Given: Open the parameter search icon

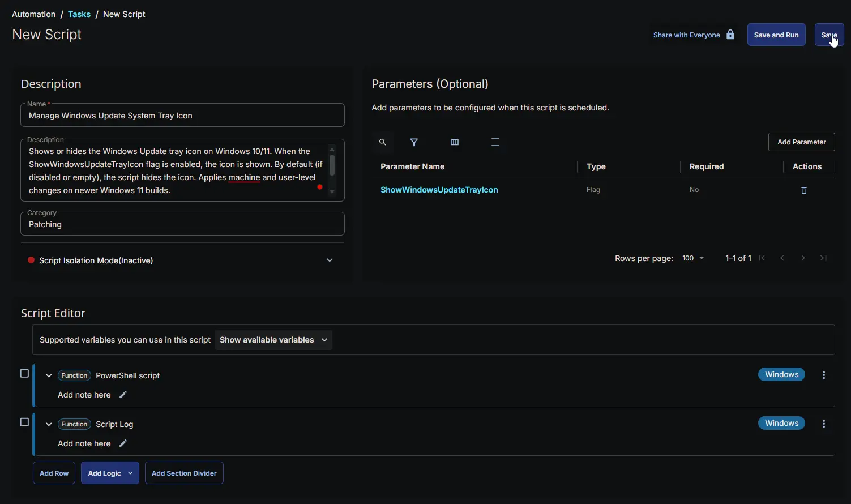Looking at the screenshot, I should [383, 142].
